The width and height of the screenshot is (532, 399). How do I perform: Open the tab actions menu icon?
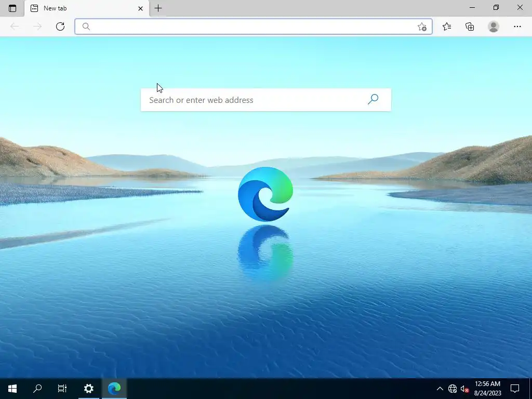[x=12, y=8]
